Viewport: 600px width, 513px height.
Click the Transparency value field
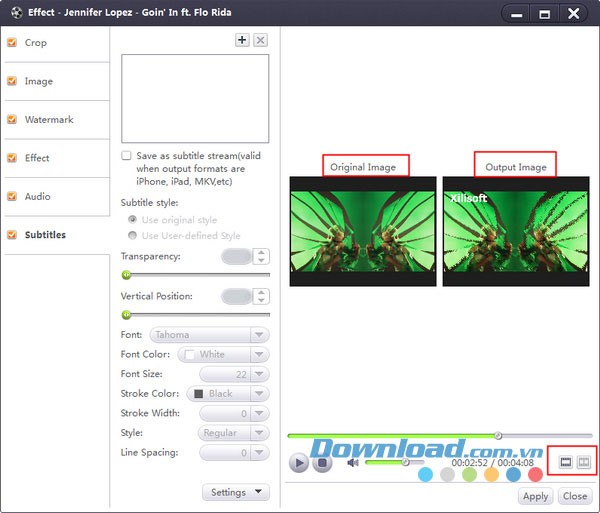point(236,256)
